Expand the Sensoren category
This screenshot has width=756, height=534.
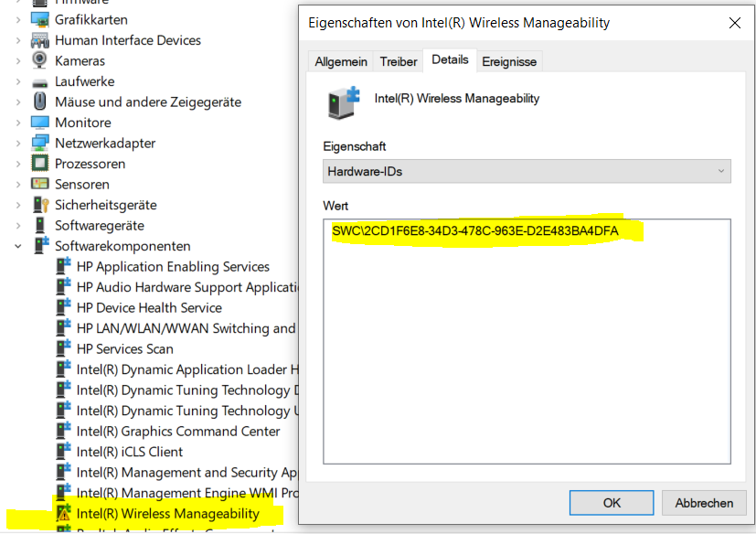point(18,184)
